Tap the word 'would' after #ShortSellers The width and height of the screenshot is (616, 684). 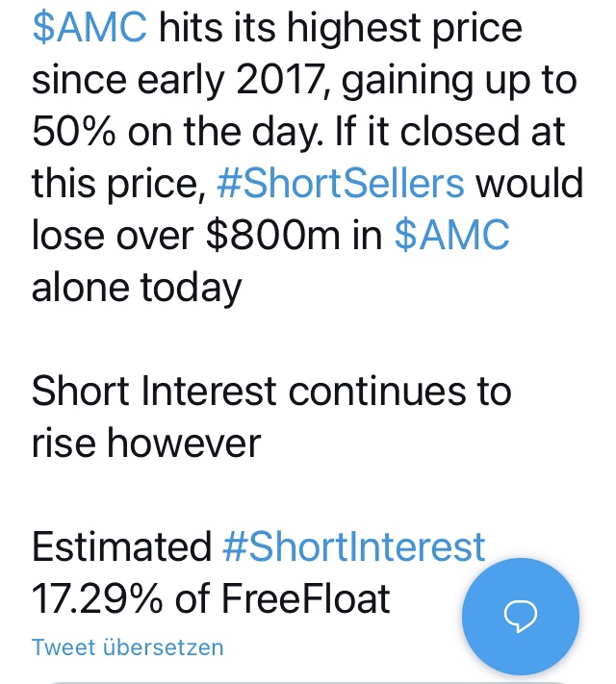point(530,183)
